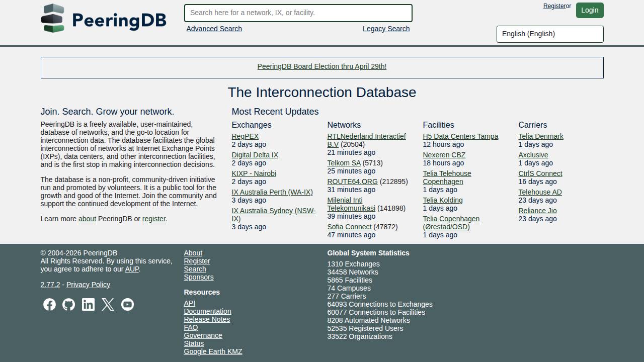Open the YouTube icon
This screenshot has width=644, height=362.
click(127, 304)
